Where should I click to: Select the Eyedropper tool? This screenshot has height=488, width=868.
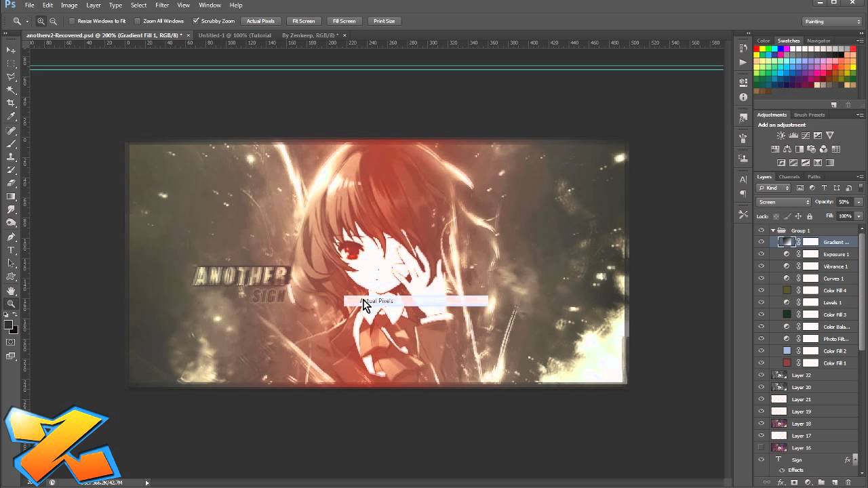11,117
